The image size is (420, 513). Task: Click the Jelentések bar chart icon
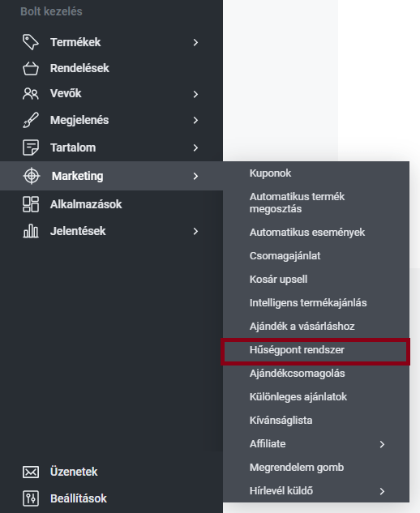(31, 231)
